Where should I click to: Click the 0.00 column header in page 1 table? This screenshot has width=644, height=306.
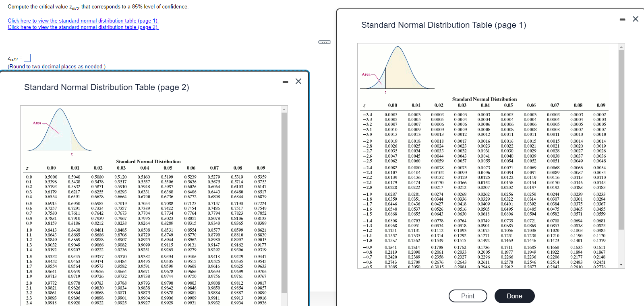(393, 105)
